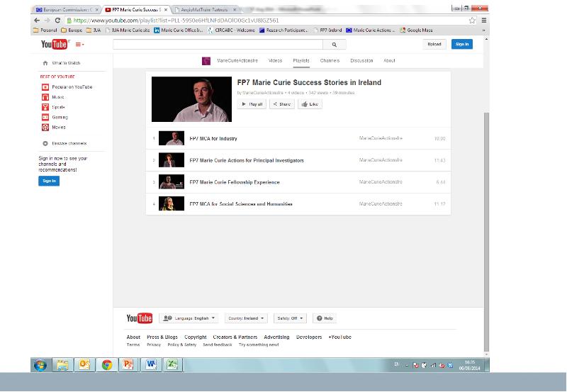Click thumbnail of Principal Investigators video
567x392 pixels.
tap(172, 160)
